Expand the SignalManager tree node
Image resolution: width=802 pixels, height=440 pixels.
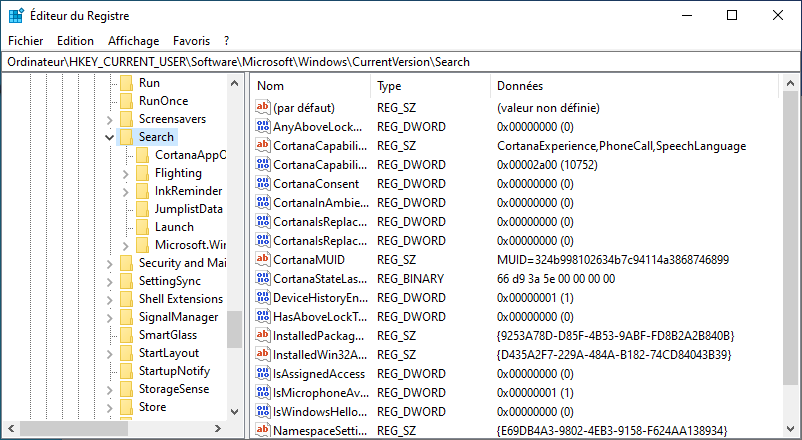click(x=109, y=318)
